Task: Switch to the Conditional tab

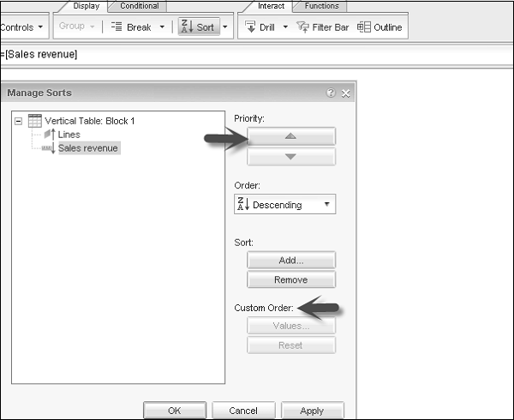Action: click(x=139, y=6)
